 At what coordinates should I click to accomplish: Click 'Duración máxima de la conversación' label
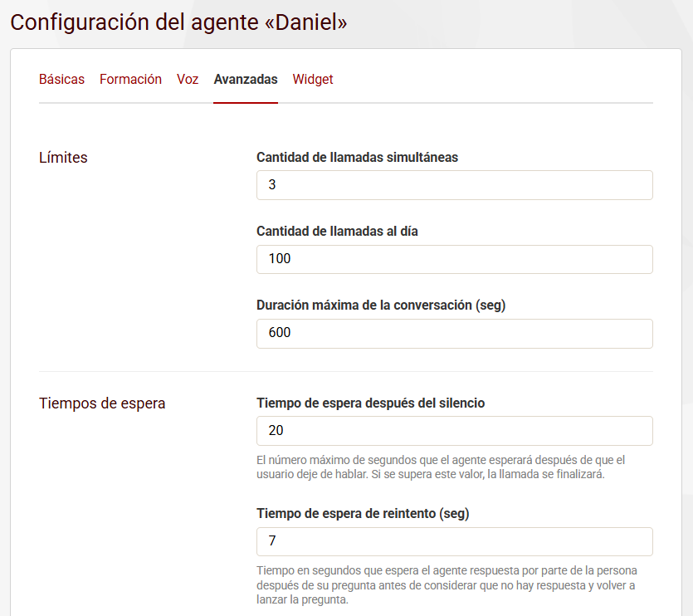click(381, 305)
